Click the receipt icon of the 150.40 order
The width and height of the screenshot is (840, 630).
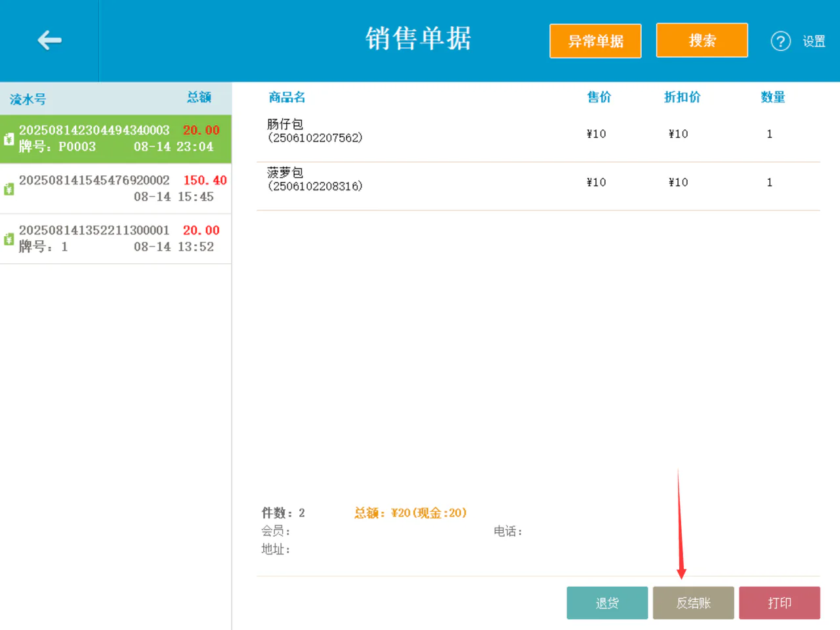pos(9,189)
